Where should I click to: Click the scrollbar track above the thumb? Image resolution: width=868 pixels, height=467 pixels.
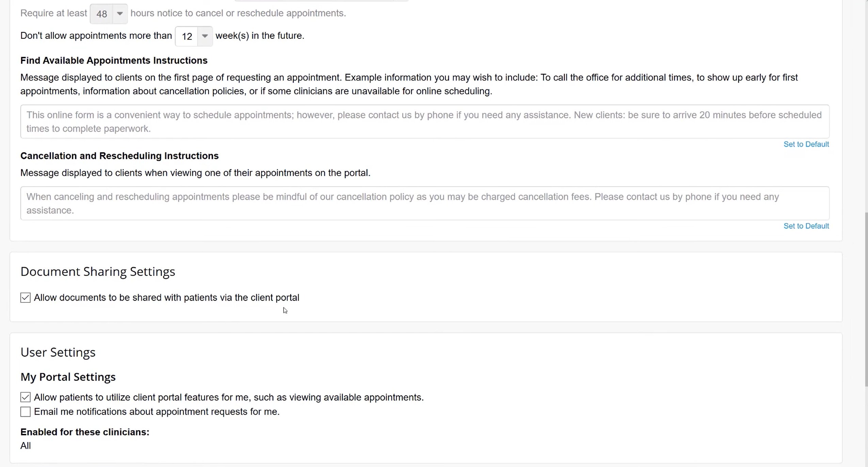(866, 102)
